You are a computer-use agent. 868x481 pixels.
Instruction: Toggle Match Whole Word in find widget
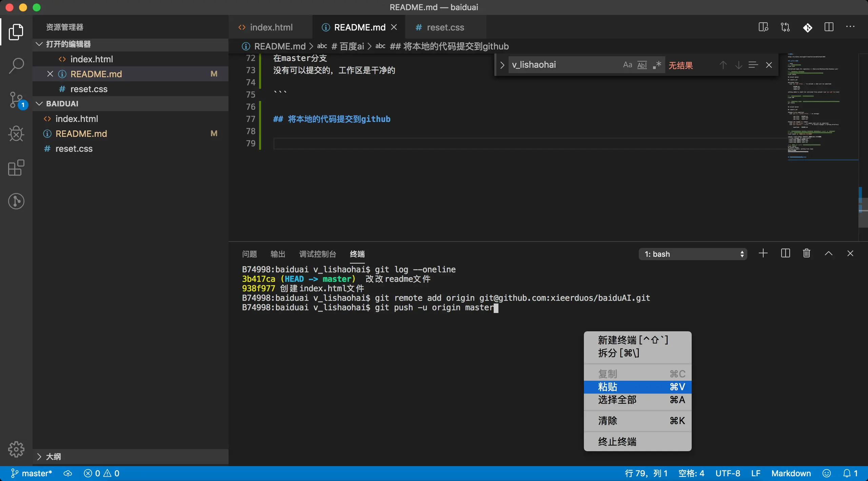(x=642, y=65)
